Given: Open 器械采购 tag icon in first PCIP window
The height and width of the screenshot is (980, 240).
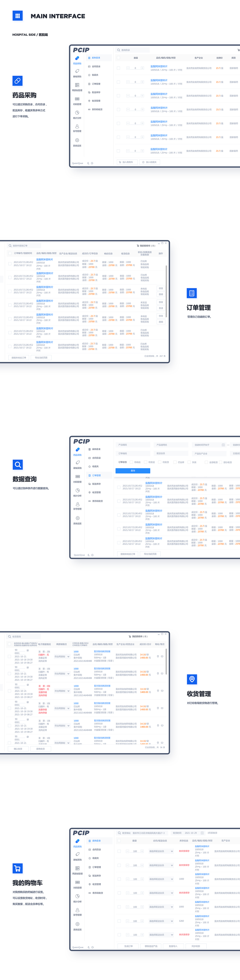Looking at the screenshot, I should click(77, 71).
